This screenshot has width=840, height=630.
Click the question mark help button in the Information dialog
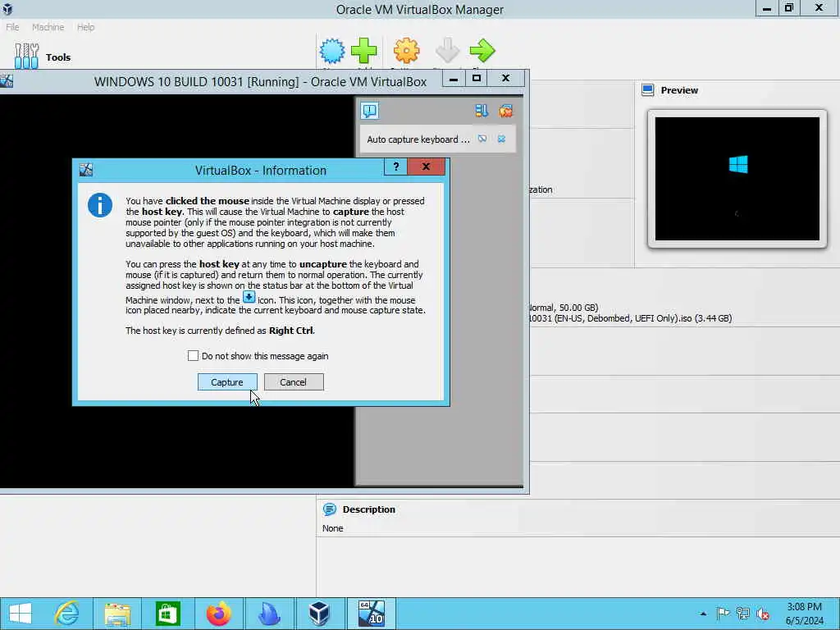[x=396, y=167]
